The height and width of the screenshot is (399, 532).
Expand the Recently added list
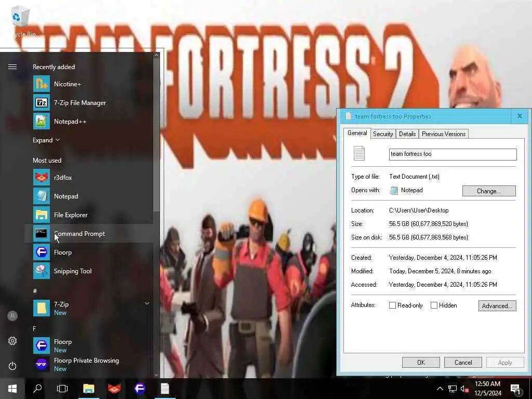(46, 140)
